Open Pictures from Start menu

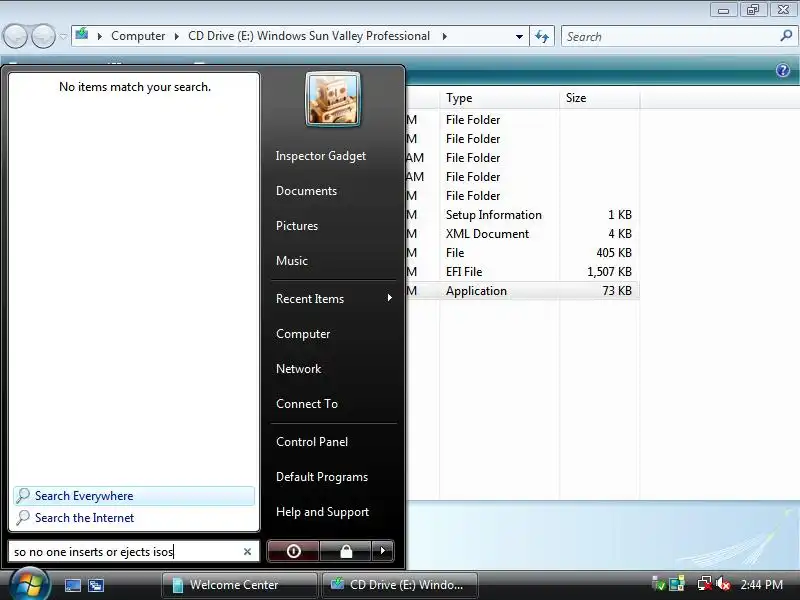click(x=296, y=226)
